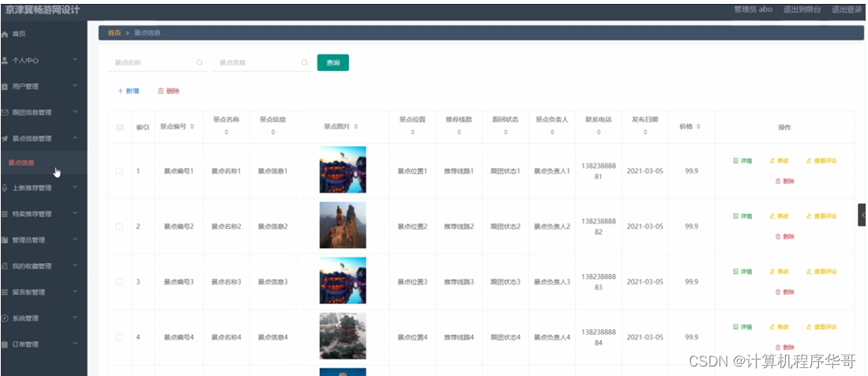868x376 pixels.
Task: Click collapse handle on right screen edge
Action: 862,215
